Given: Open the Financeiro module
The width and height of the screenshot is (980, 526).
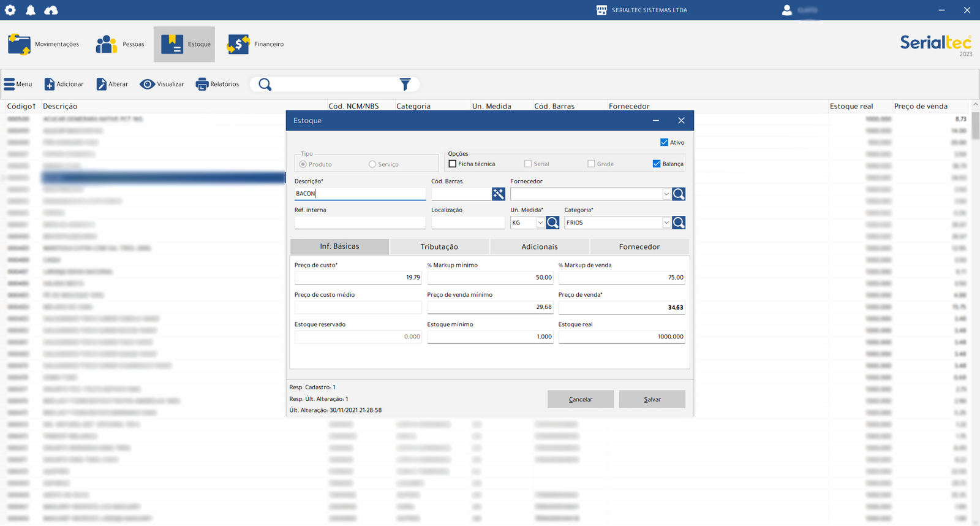Looking at the screenshot, I should point(255,44).
